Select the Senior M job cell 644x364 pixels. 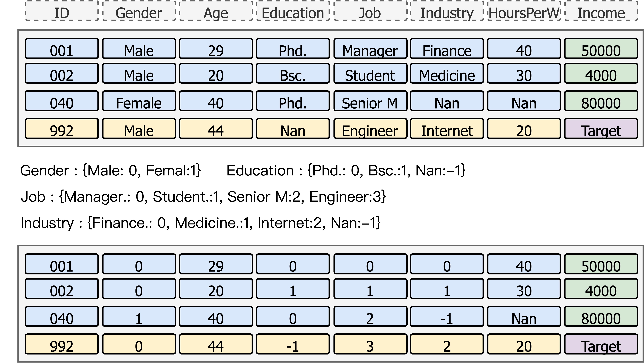(370, 101)
